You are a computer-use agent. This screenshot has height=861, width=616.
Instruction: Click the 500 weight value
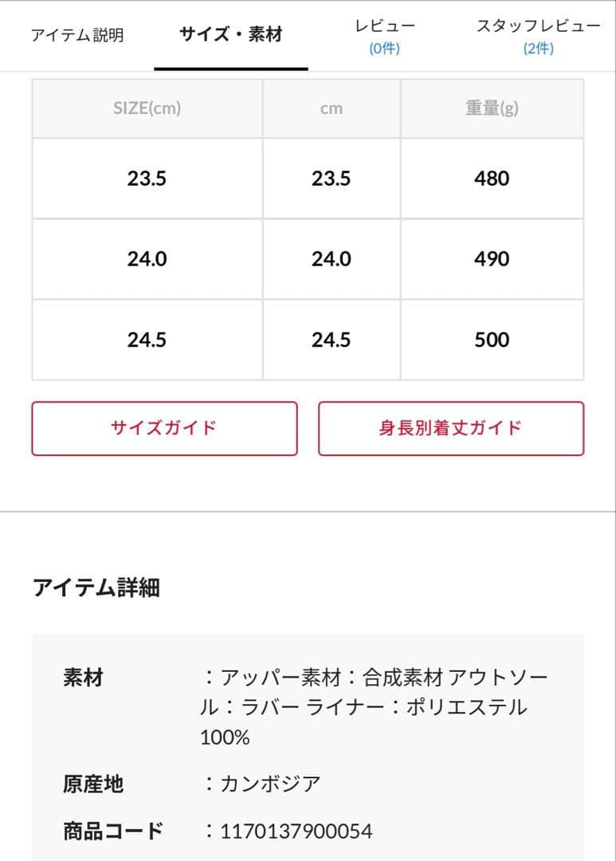[x=492, y=340]
